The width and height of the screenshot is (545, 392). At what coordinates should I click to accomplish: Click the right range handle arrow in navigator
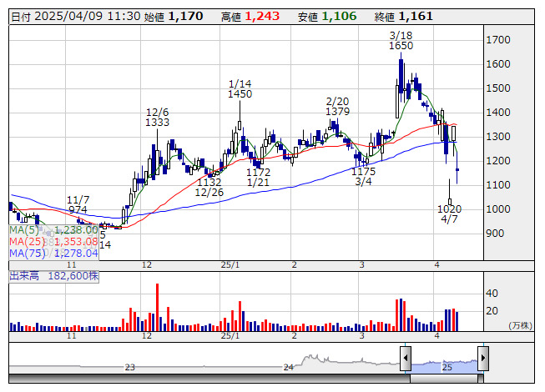coord(483,359)
